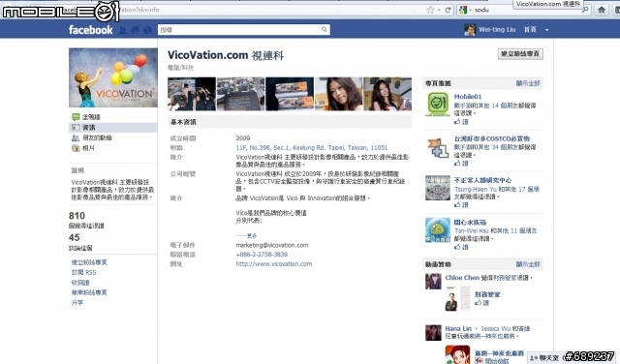Image resolution: width=620 pixels, height=364 pixels.
Task: Open fish aquarium page icon
Action: [x=438, y=229]
